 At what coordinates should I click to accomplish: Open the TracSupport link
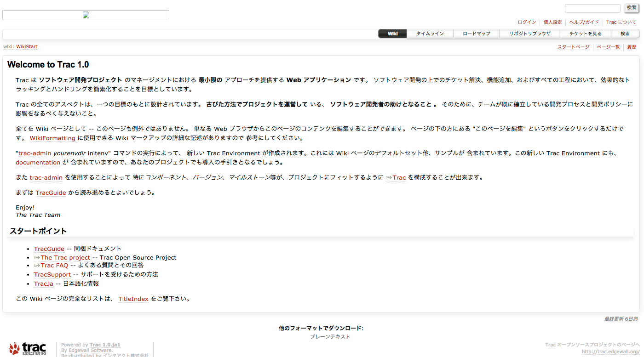tap(52, 275)
